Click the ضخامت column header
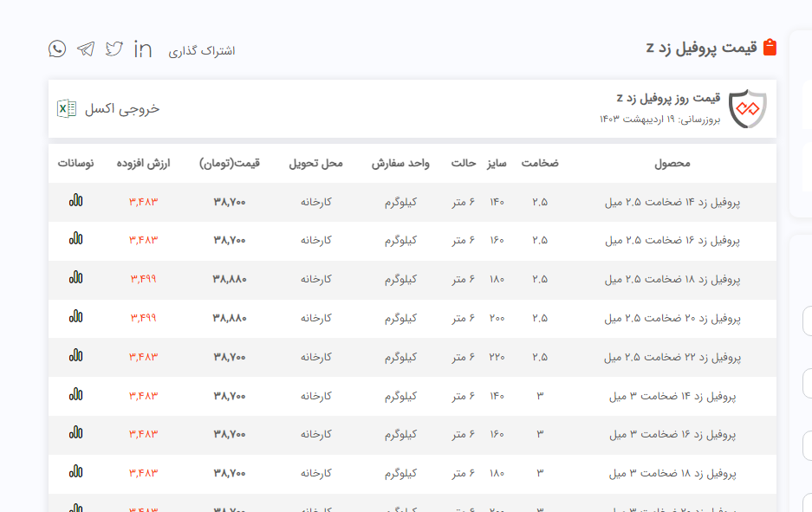Viewport: 812px width, 512px height. click(539, 163)
